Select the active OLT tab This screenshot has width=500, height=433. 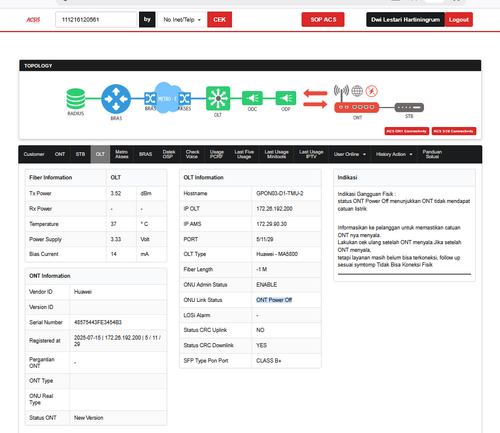click(x=100, y=154)
